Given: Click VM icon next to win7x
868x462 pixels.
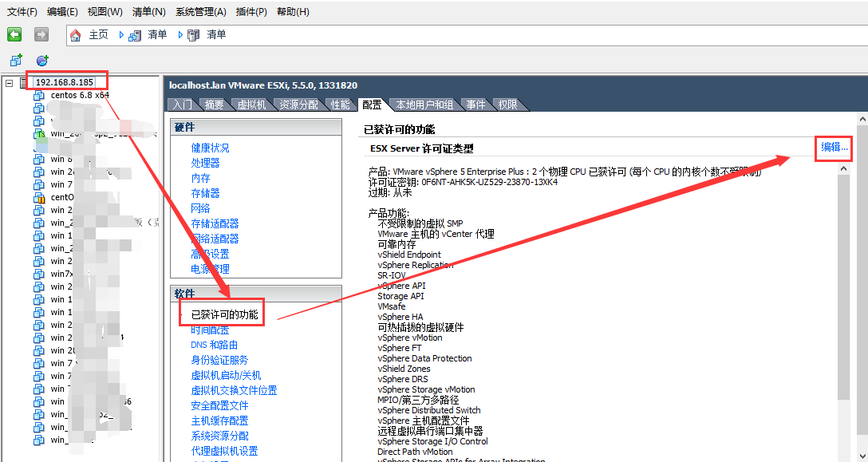Looking at the screenshot, I should pos(39,274).
